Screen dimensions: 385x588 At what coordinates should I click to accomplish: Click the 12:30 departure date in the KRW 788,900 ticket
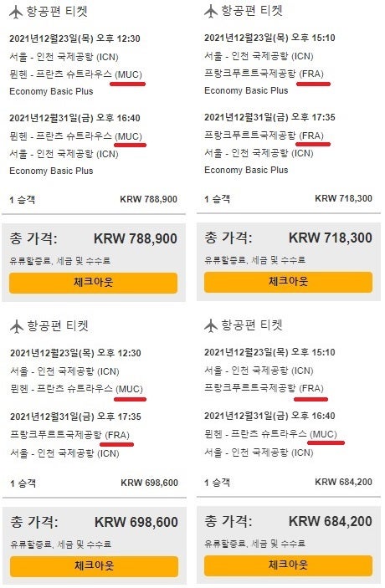pos(74,38)
